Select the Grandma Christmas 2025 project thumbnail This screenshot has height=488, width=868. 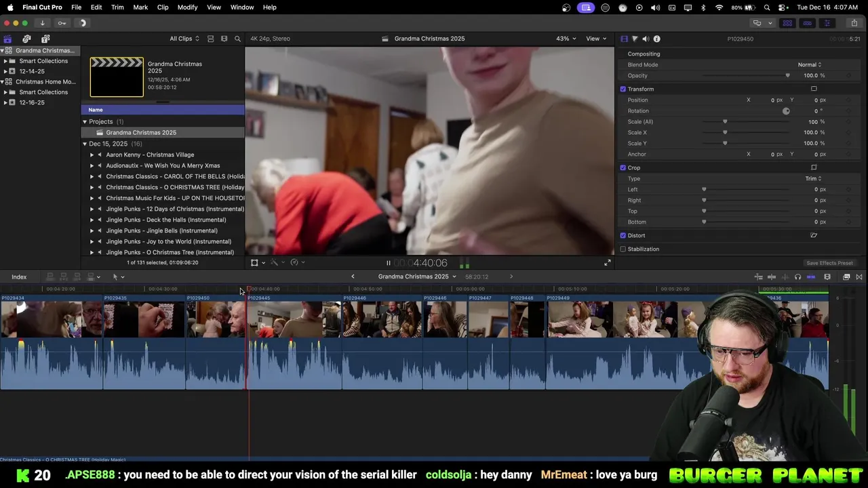pyautogui.click(x=117, y=77)
